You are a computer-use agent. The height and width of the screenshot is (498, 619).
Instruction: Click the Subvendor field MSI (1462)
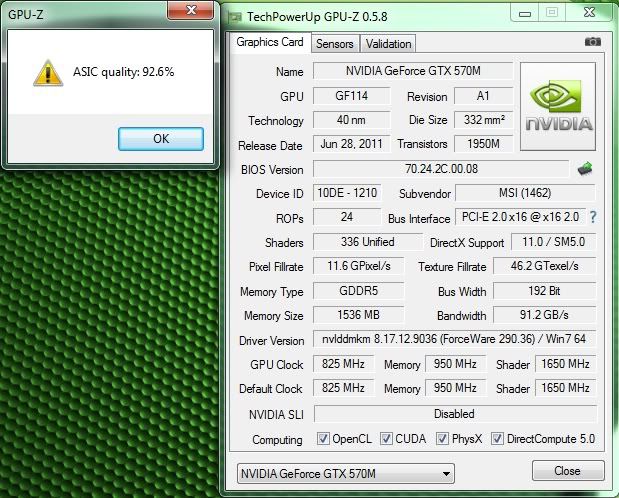point(525,193)
